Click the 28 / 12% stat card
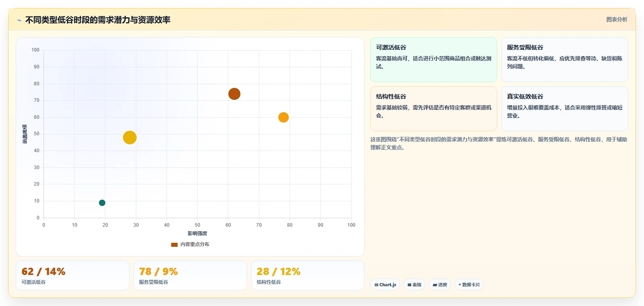The width and height of the screenshot is (644, 306). click(x=308, y=275)
